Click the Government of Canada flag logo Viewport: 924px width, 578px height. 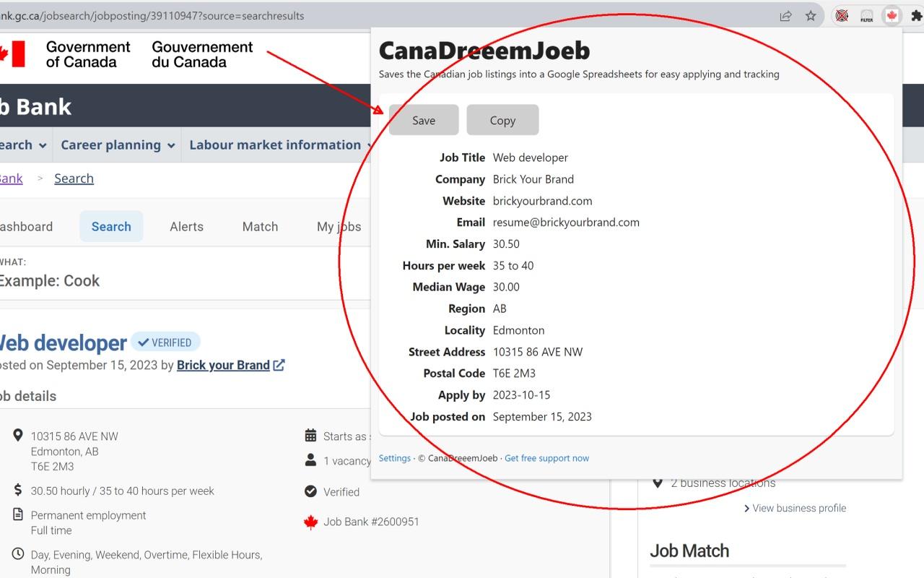[x=13, y=54]
